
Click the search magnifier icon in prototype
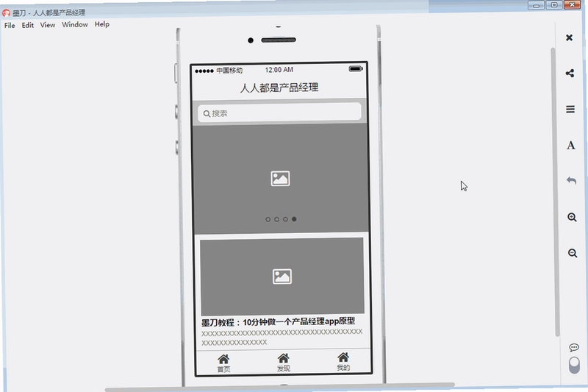click(x=207, y=113)
